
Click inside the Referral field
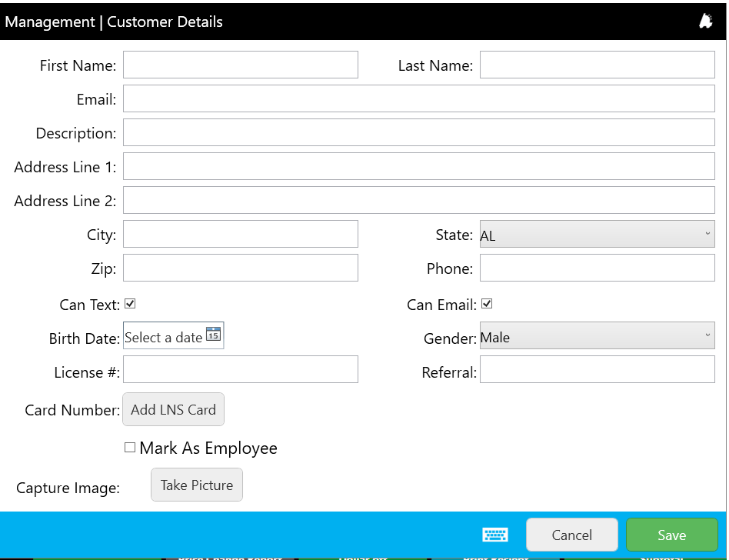point(597,369)
